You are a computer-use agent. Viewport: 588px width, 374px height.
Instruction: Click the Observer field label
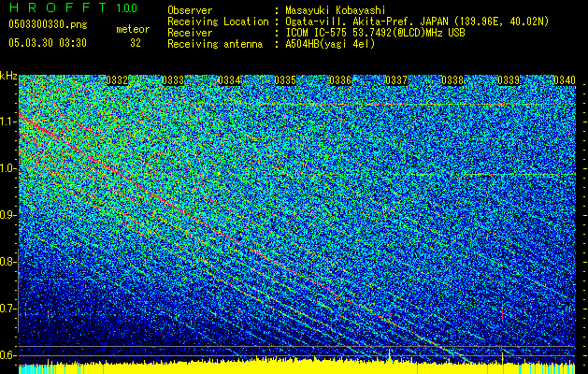(x=190, y=10)
